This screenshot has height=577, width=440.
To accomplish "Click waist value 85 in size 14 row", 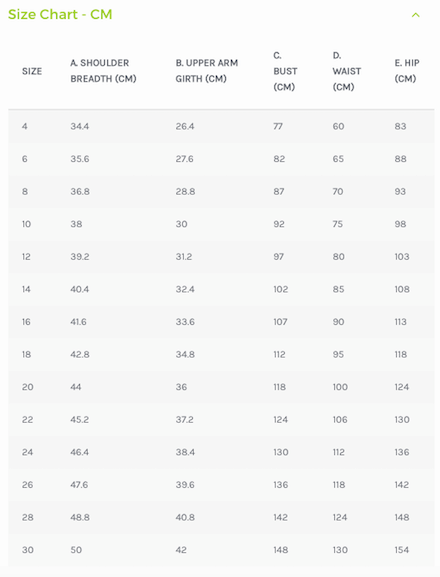I will pyautogui.click(x=338, y=289).
